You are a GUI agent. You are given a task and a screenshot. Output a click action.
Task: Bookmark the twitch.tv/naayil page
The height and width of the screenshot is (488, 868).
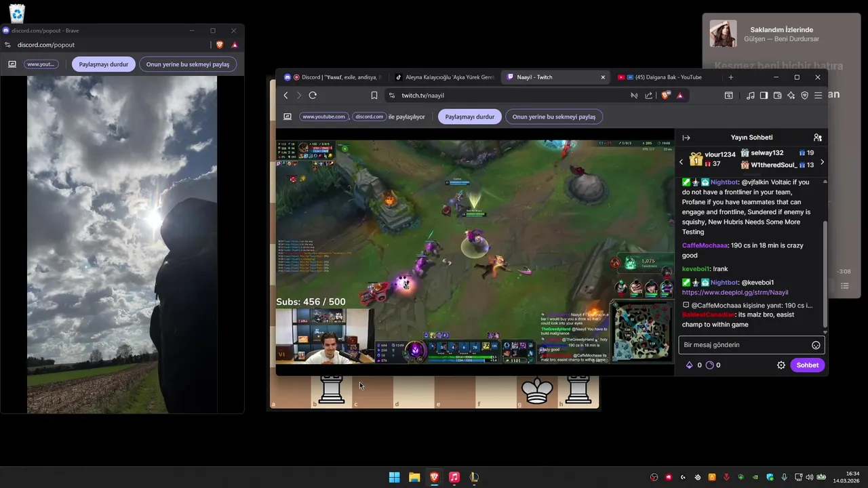[374, 96]
